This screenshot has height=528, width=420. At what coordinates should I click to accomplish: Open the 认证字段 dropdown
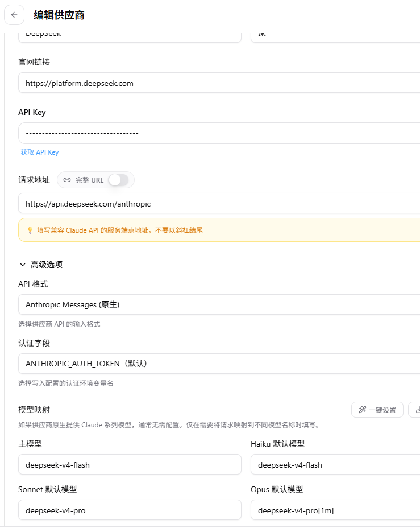coord(219,364)
